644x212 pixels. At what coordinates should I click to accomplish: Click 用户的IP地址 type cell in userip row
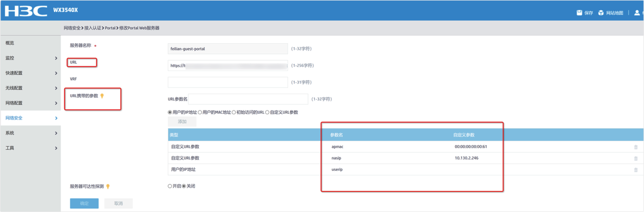183,170
